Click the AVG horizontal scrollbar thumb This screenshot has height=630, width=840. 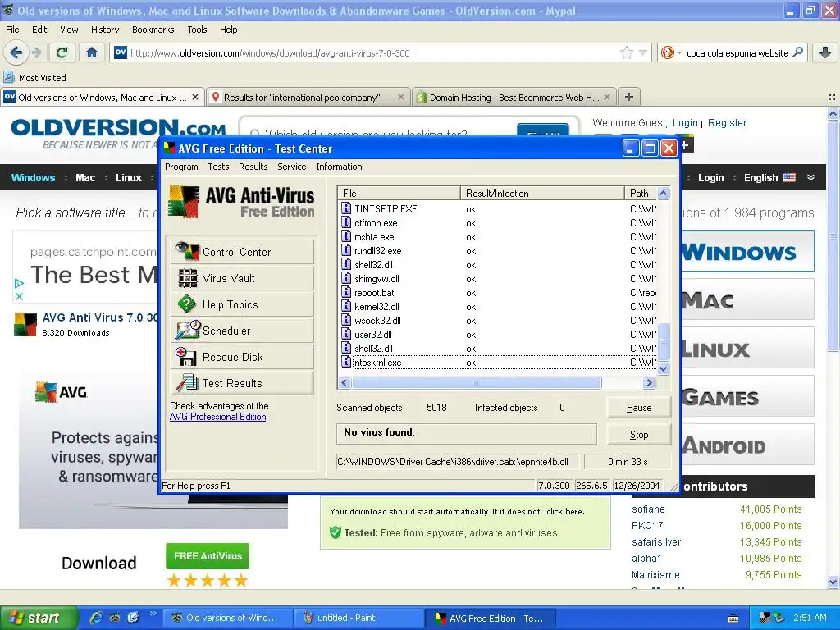click(x=477, y=382)
